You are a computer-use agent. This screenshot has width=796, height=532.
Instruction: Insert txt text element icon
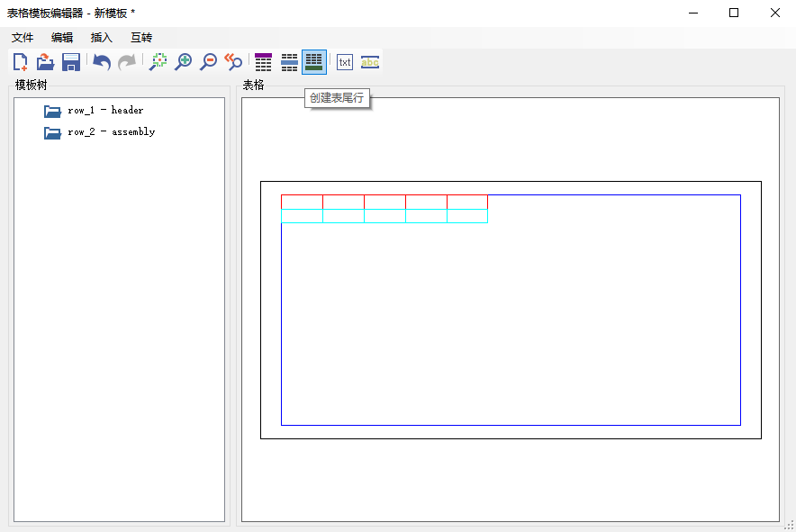point(345,62)
